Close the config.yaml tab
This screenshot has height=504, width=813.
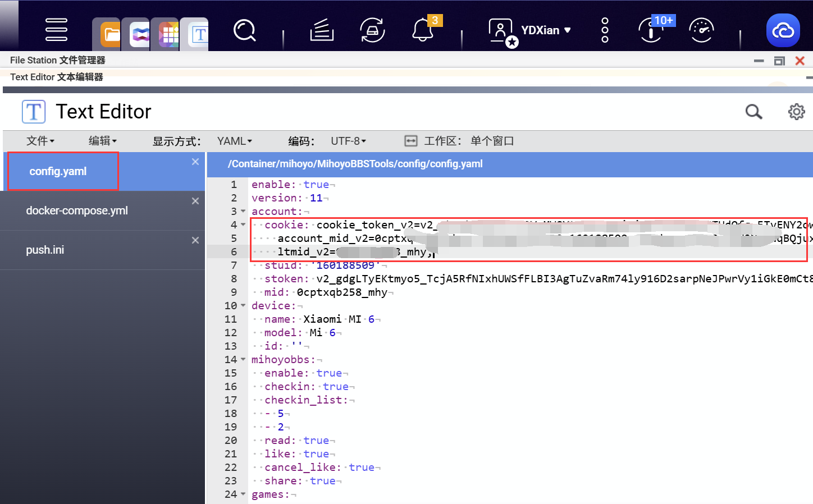click(x=195, y=162)
